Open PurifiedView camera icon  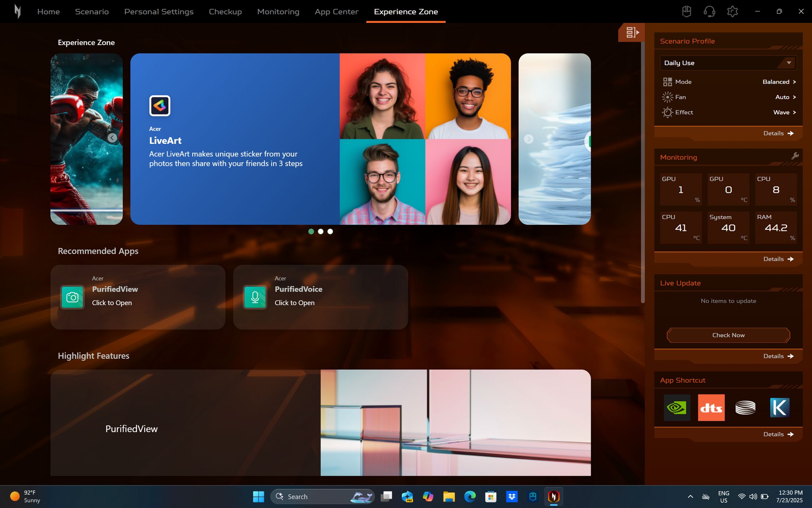(x=72, y=297)
